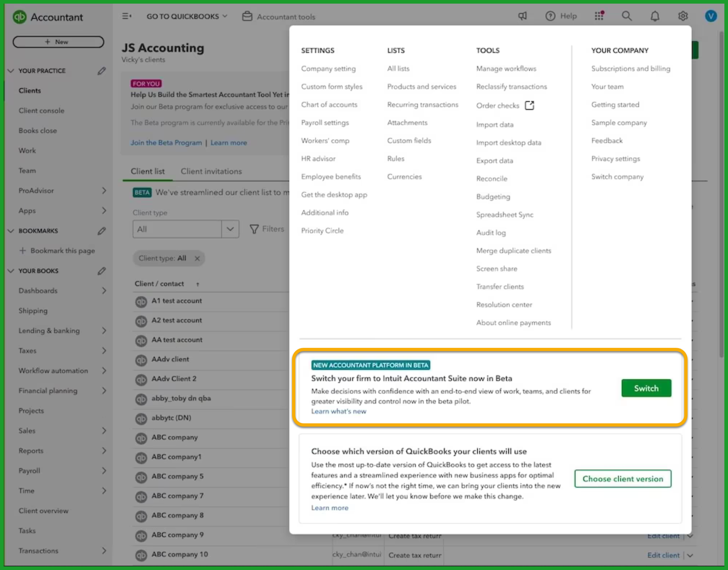Switch to the Client invitations tab
The image size is (728, 570).
[x=211, y=171]
